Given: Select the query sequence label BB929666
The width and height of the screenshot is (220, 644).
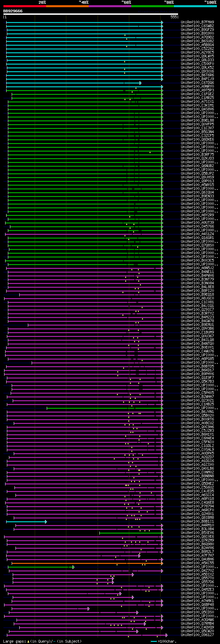Looking at the screenshot, I should click(13, 11).
